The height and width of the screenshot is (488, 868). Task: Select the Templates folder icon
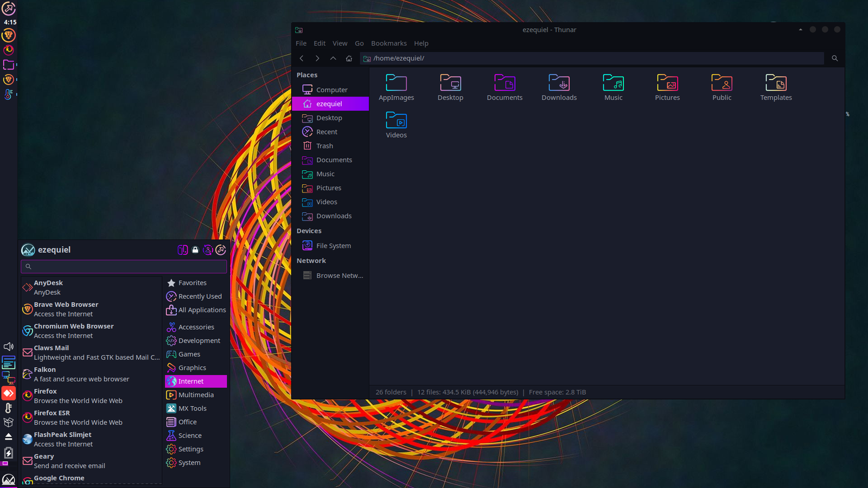(776, 87)
